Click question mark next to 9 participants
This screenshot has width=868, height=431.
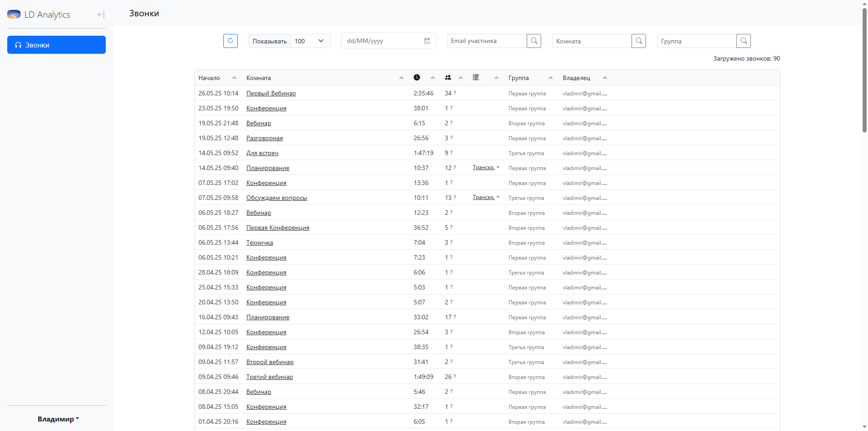click(x=451, y=152)
